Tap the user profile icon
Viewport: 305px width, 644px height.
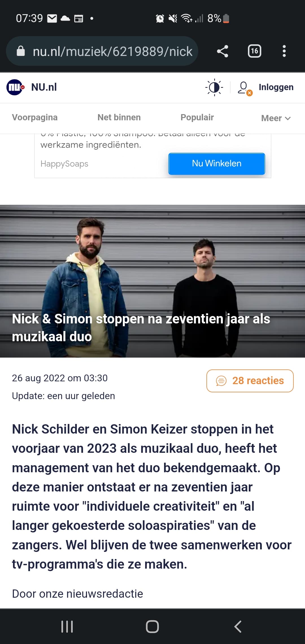(245, 88)
